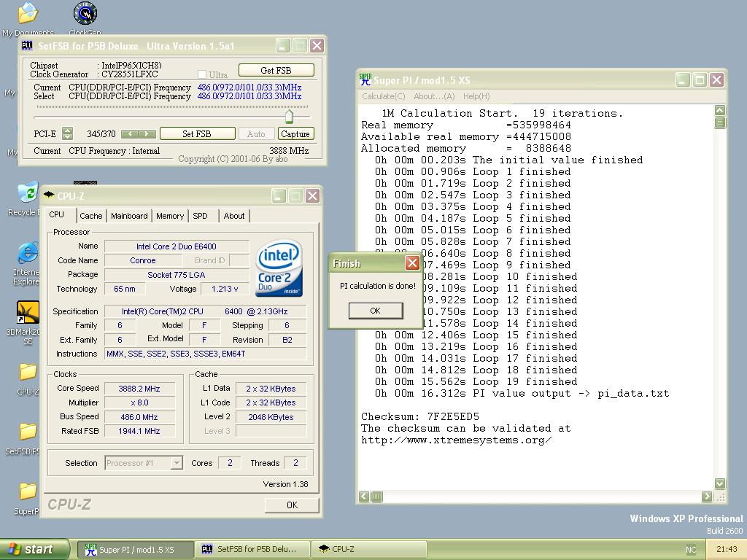Viewport: 747px width, 560px height.
Task: Click Super PI horizontal scrollbar right arrow
Action: pos(707,497)
